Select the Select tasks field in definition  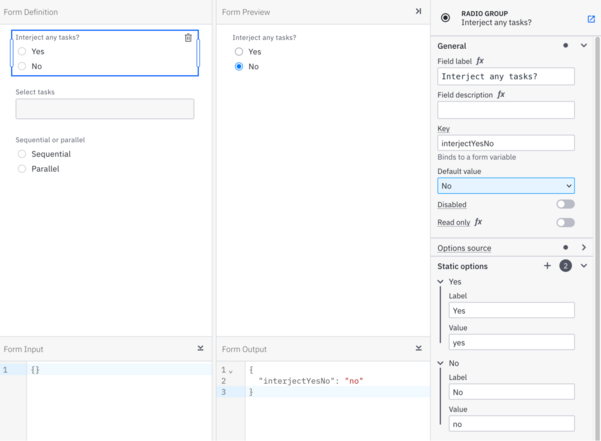point(105,109)
